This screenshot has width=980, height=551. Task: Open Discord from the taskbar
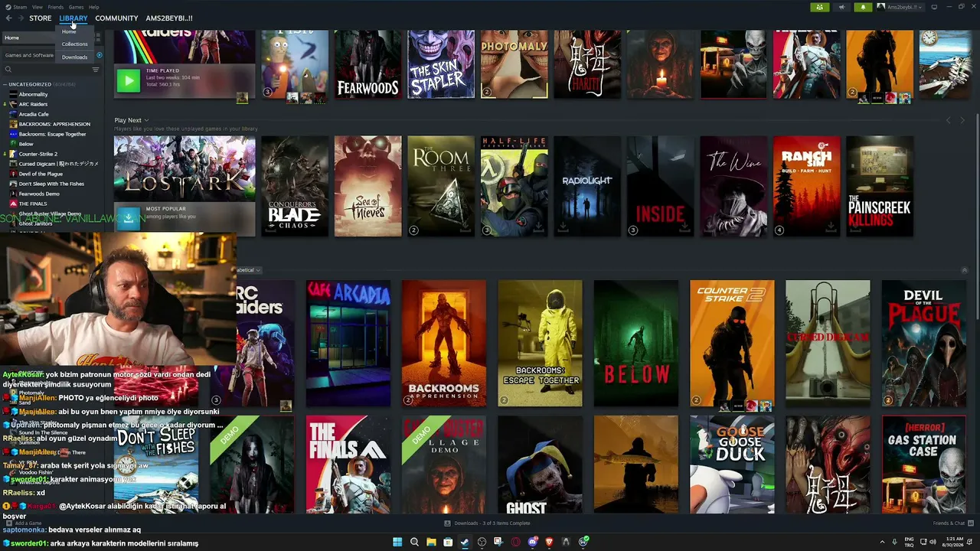click(x=533, y=542)
